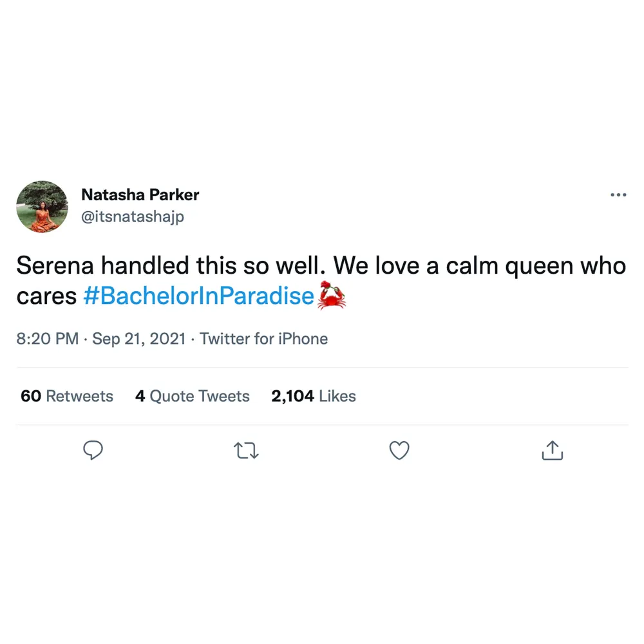Select the tweet body text
Viewport: 644px width, 644px height.
point(258,265)
